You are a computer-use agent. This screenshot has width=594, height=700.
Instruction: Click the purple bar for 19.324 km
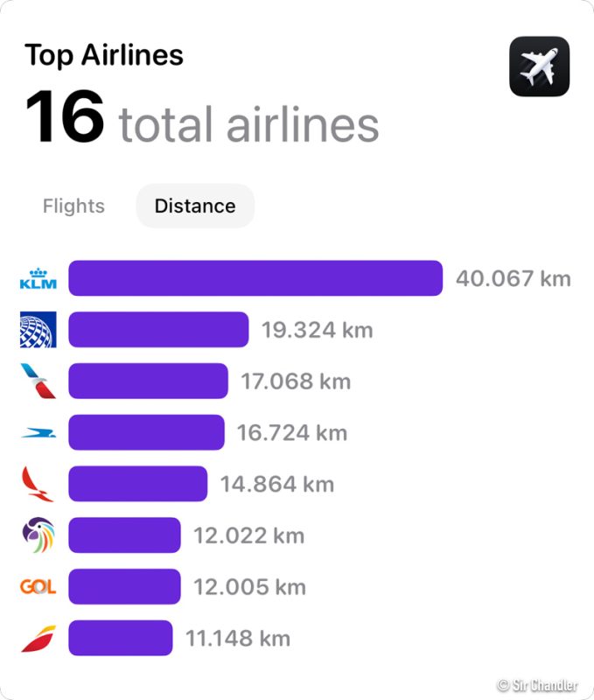tap(158, 330)
